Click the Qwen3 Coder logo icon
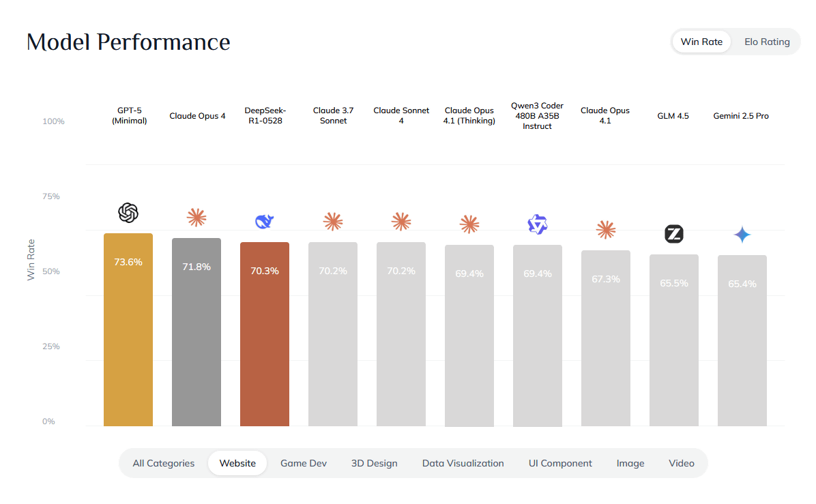Screen dimensions: 816x504 tap(538, 224)
